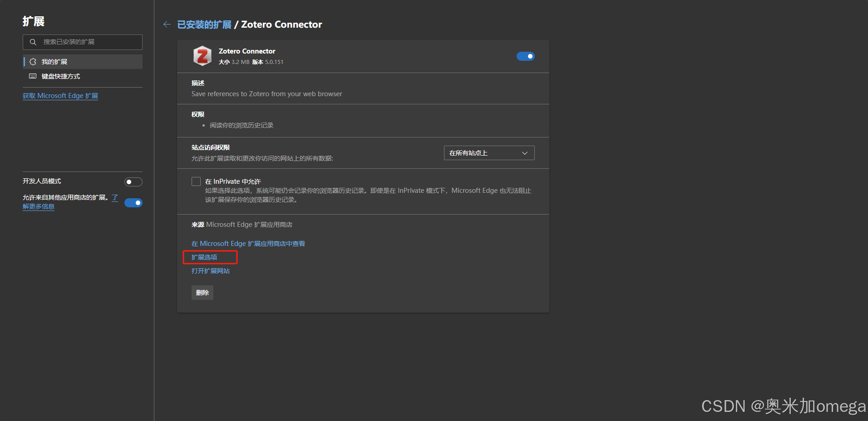The height and width of the screenshot is (421, 868).
Task: Click the 'Save references to Zotero' description text
Action: (267, 94)
